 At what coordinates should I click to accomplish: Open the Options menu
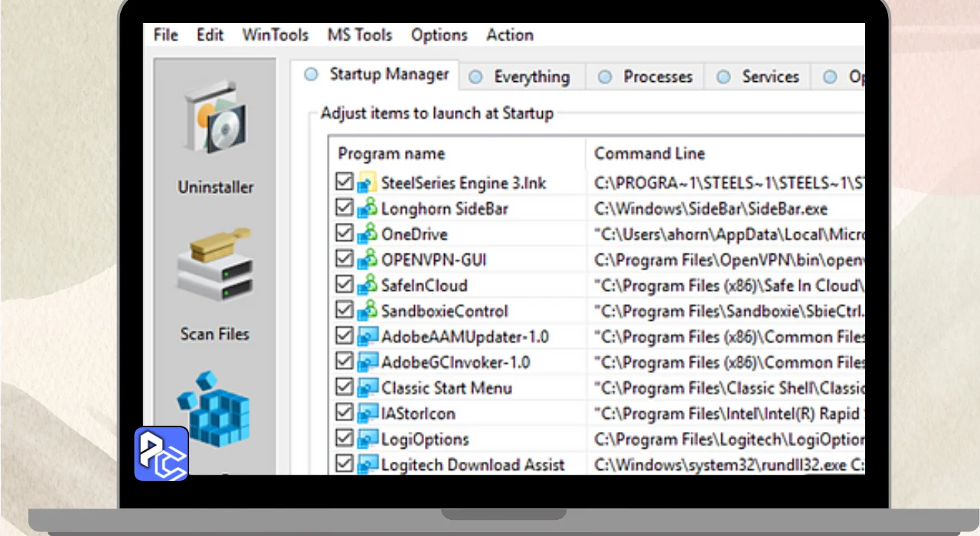click(439, 35)
